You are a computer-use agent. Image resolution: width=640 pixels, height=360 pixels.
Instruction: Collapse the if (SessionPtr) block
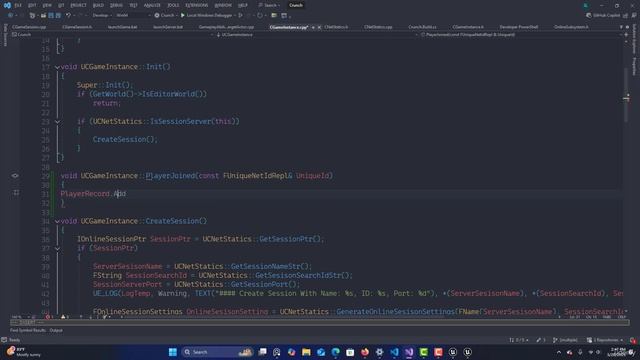tap(57, 248)
